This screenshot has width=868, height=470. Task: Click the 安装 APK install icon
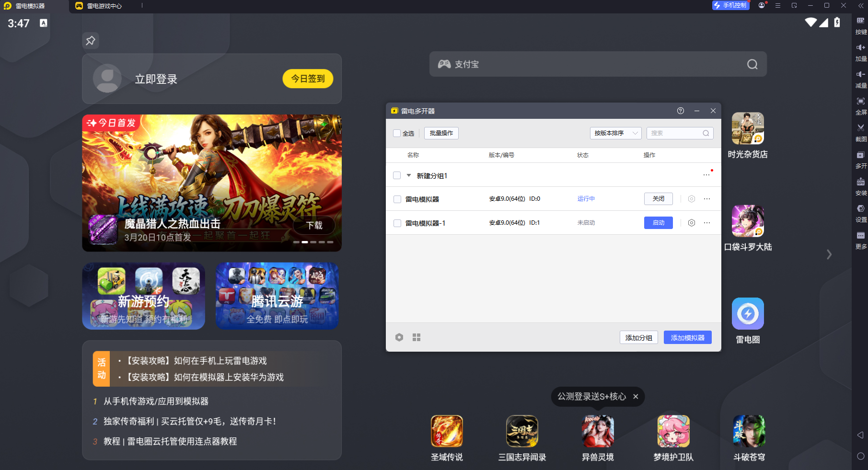click(x=861, y=182)
